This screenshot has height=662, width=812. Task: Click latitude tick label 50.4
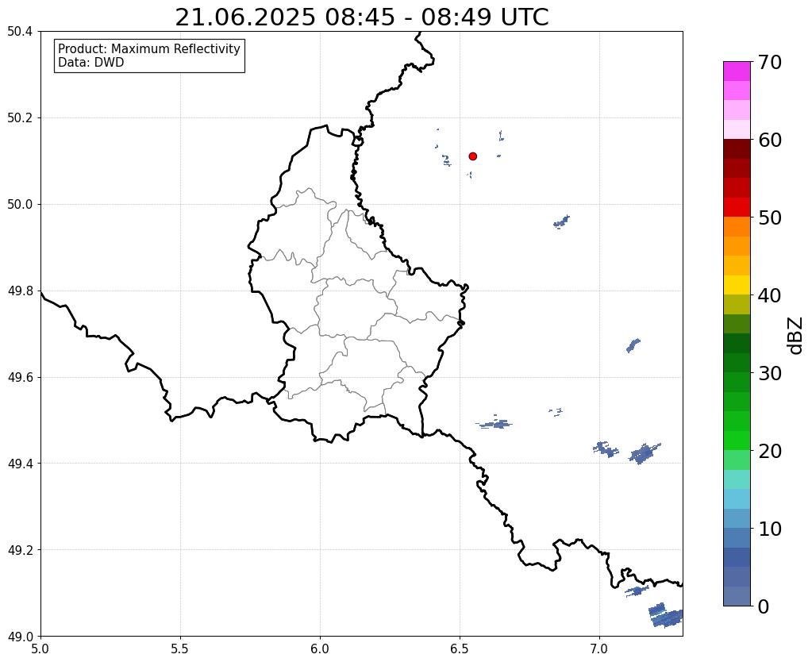click(20, 32)
